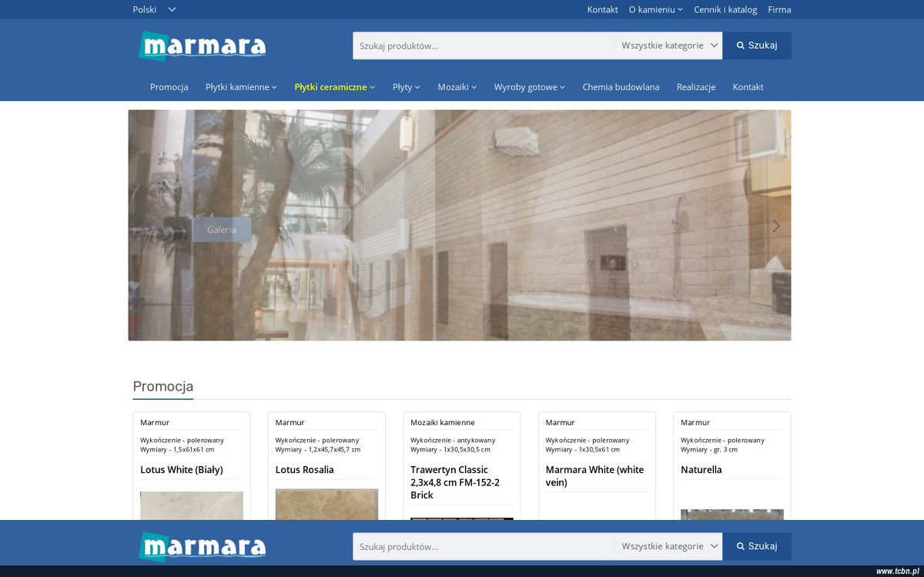Expand the Płytki kamienne menu
Screen dimensions: 924x577
pos(241,87)
